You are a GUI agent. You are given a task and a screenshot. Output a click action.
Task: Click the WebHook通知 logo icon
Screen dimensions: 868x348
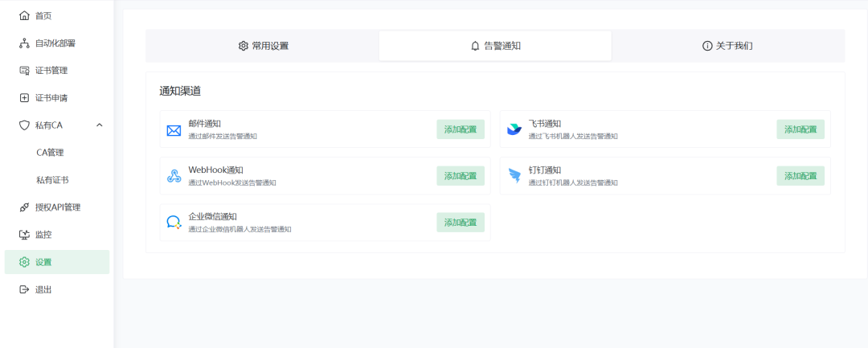pyautogui.click(x=174, y=177)
